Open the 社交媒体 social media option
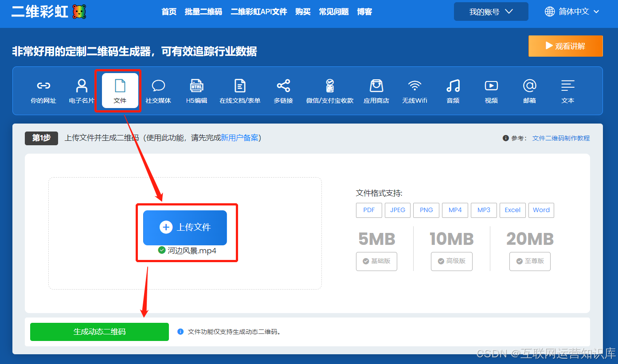The image size is (618, 364). (x=158, y=85)
